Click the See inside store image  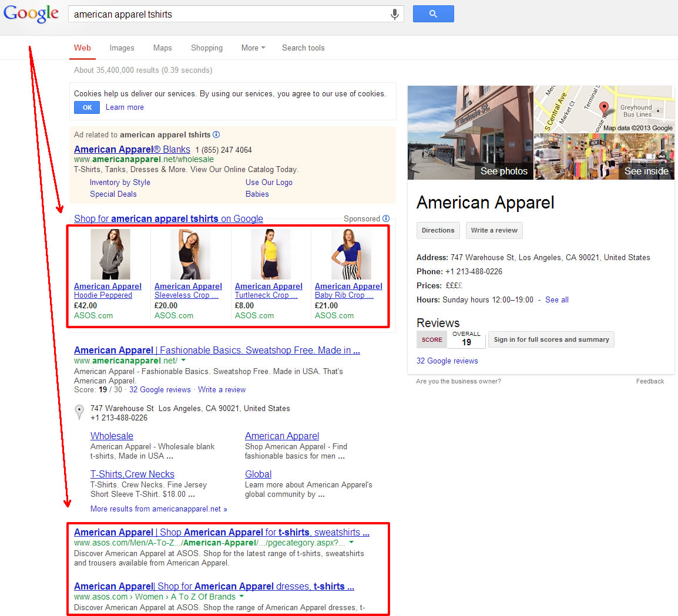click(x=604, y=156)
